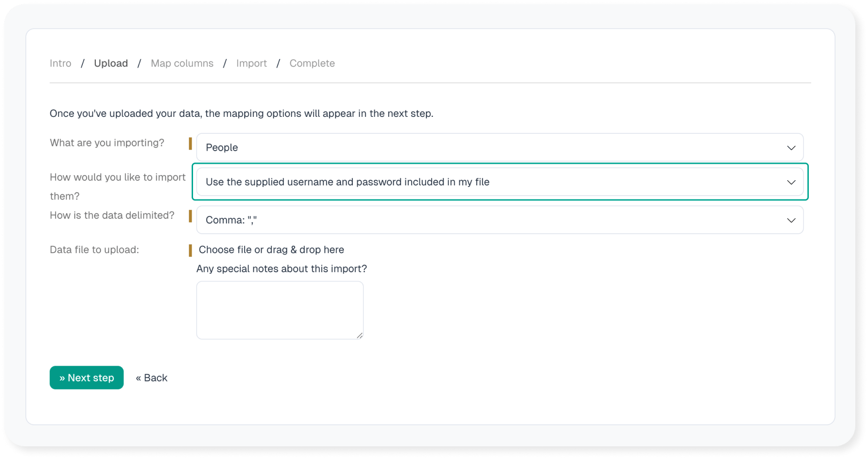Click the "Any special notes about this import?" label
The width and height of the screenshot is (868, 459).
[281, 269]
